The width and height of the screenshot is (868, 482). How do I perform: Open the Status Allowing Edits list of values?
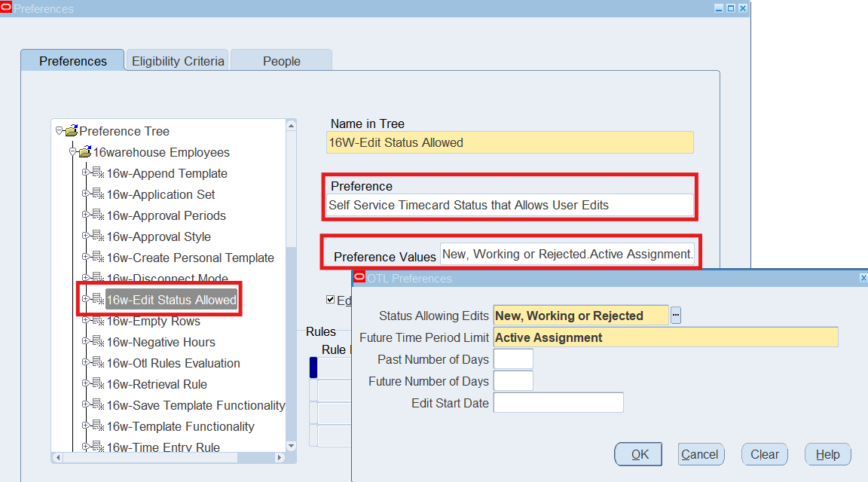click(x=675, y=316)
